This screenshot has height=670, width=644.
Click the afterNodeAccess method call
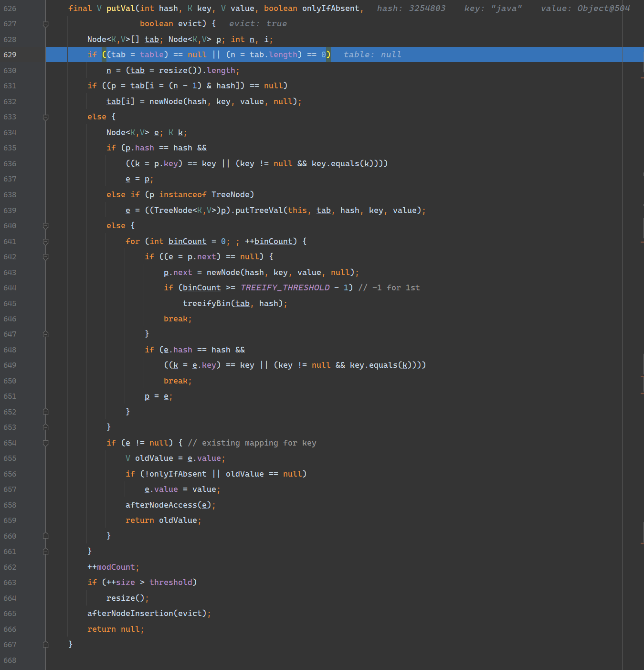[x=161, y=505]
